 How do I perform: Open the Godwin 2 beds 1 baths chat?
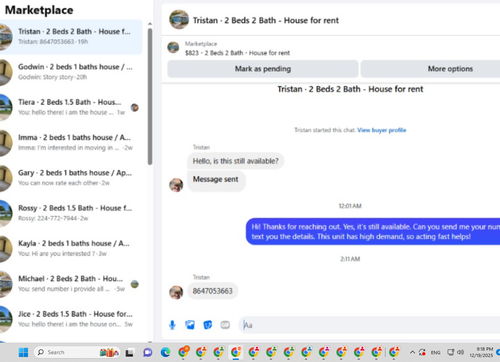pos(71,72)
